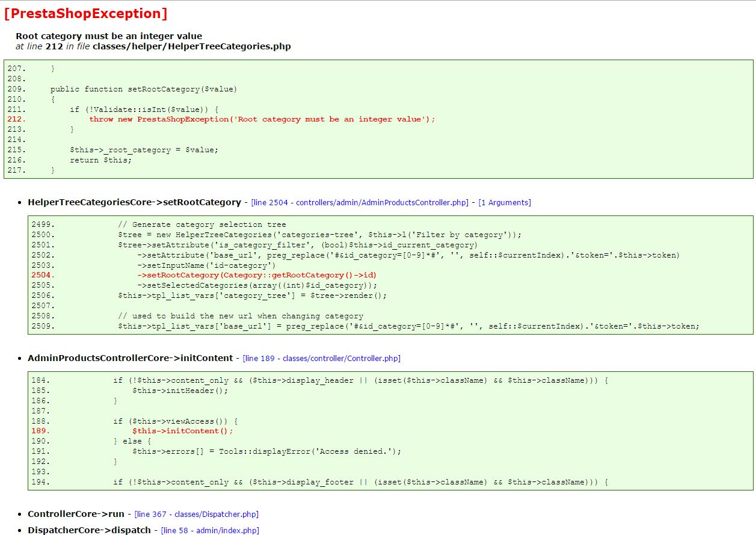
Task: Click red code line 2504 setRootCategory call
Action: tap(257, 275)
